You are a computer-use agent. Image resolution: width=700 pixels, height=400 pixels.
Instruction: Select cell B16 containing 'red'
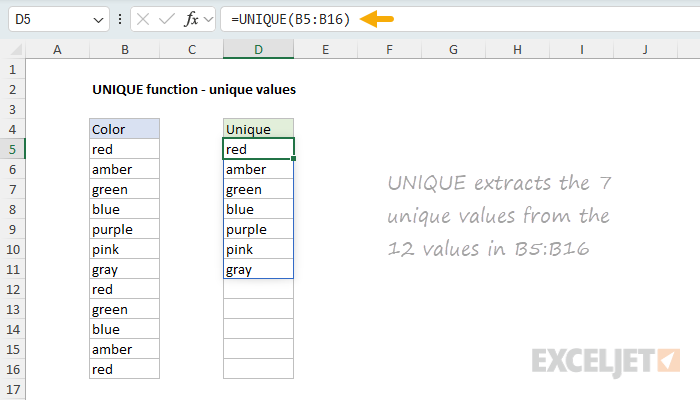click(125, 369)
